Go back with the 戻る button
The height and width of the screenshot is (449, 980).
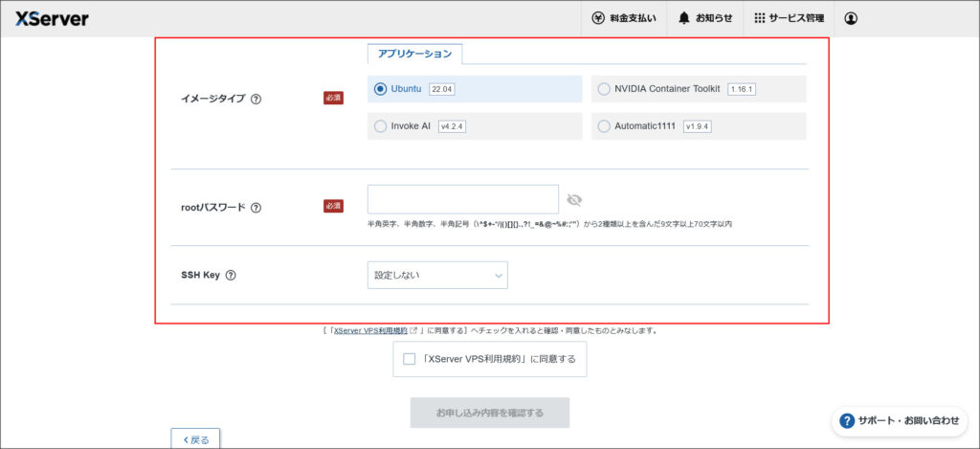point(195,439)
